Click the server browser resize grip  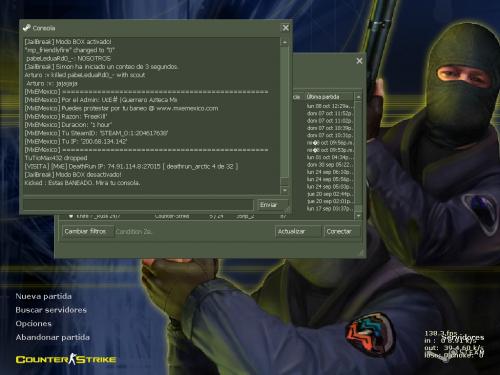click(x=361, y=253)
